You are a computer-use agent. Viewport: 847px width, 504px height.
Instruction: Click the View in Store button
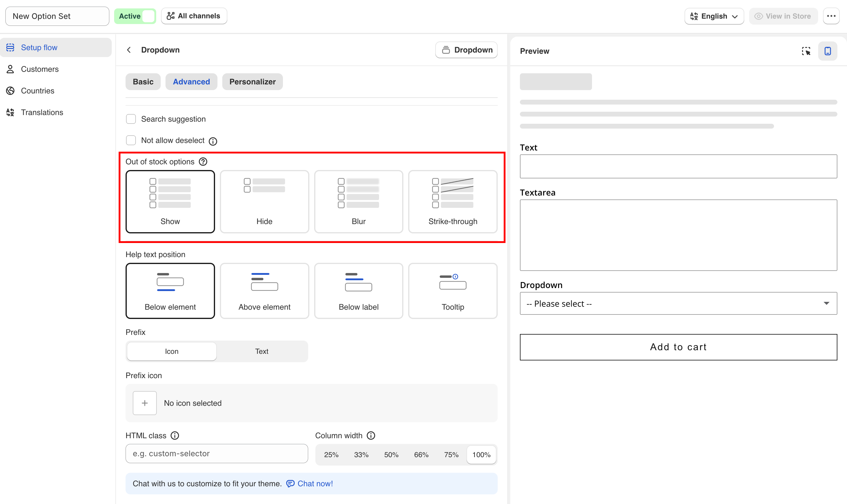pyautogui.click(x=783, y=16)
